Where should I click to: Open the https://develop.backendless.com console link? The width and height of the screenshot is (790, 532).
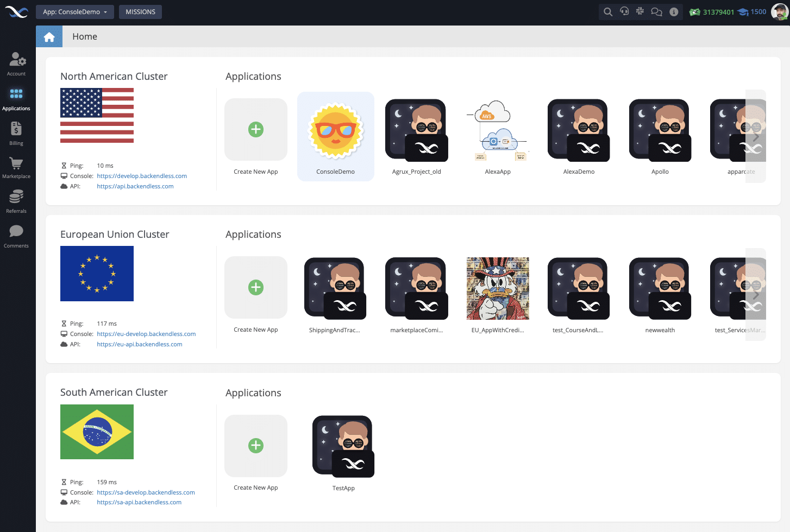pyautogui.click(x=142, y=176)
